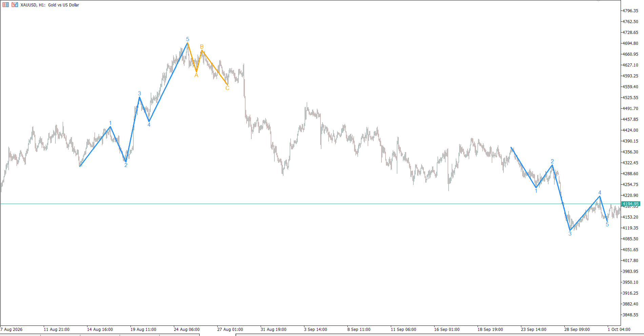Select the orange B wave label
The image size is (644, 336).
click(202, 47)
